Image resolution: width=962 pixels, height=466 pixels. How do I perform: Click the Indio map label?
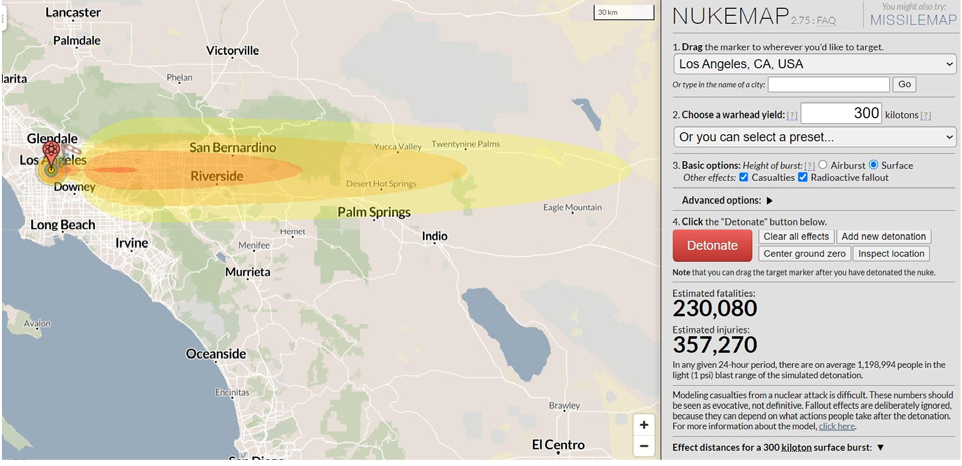coord(435,236)
